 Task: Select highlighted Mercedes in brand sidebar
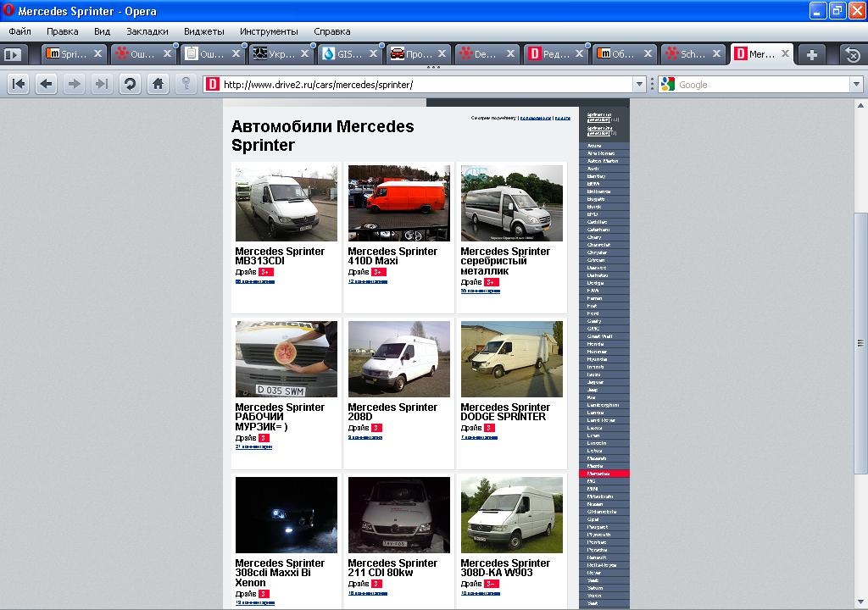pos(604,474)
